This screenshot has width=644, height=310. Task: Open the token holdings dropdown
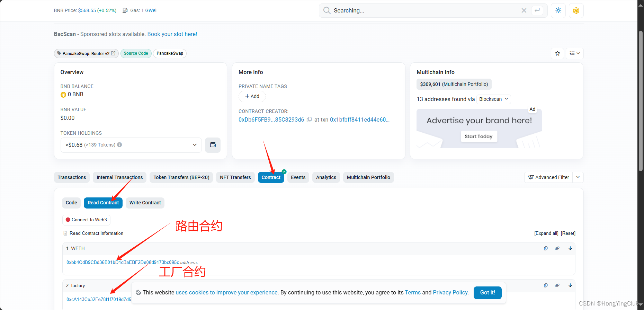click(131, 145)
